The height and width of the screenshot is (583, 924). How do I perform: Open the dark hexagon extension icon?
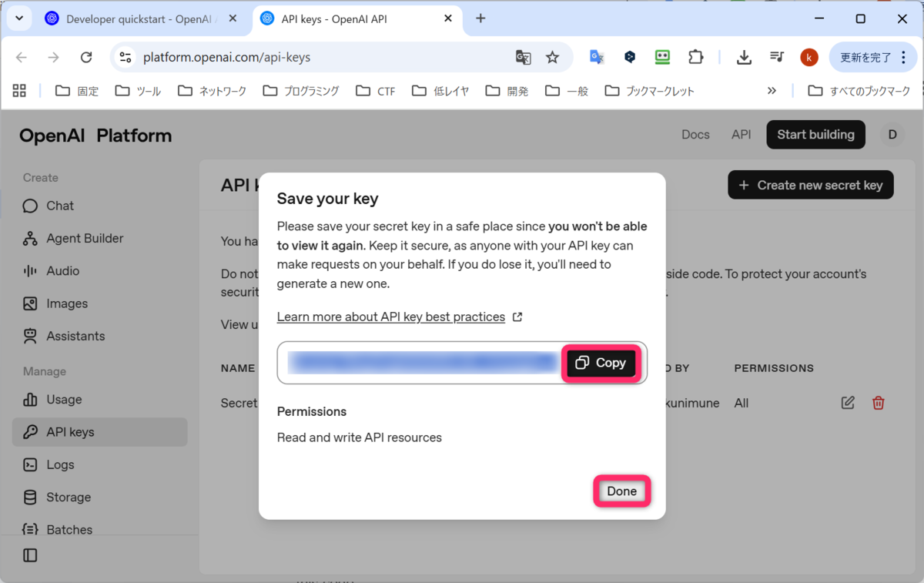point(630,57)
